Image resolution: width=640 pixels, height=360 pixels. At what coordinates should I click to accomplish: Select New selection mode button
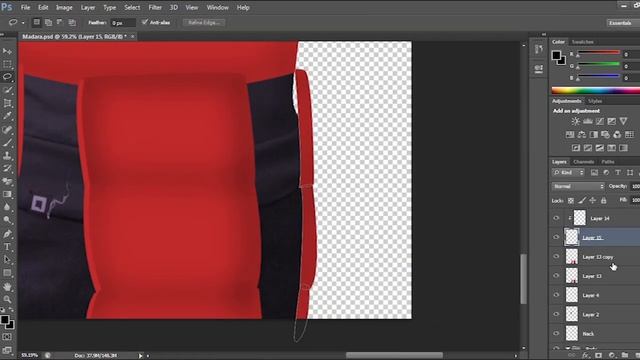point(37,22)
